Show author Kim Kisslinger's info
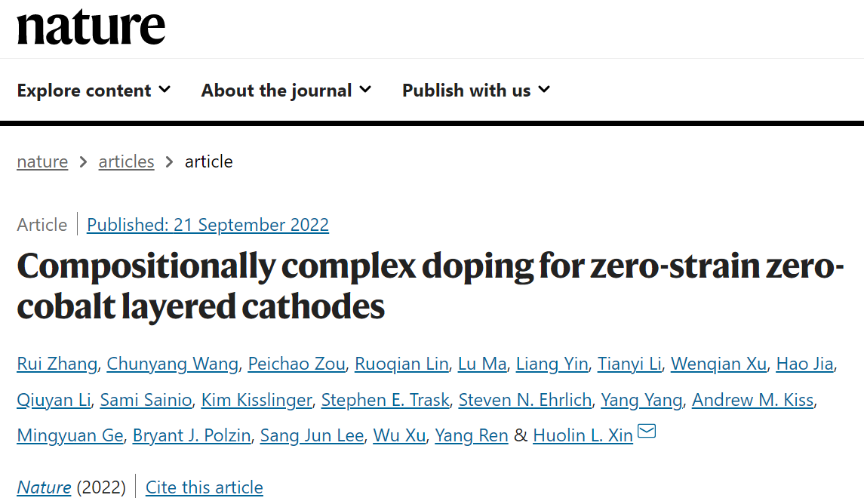Viewport: 864px width, 504px height. (x=256, y=400)
